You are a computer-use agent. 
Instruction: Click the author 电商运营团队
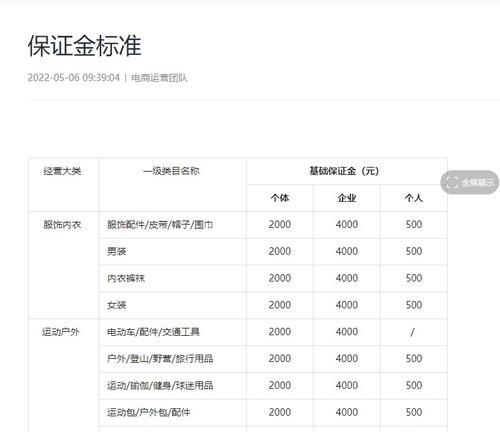point(159,78)
